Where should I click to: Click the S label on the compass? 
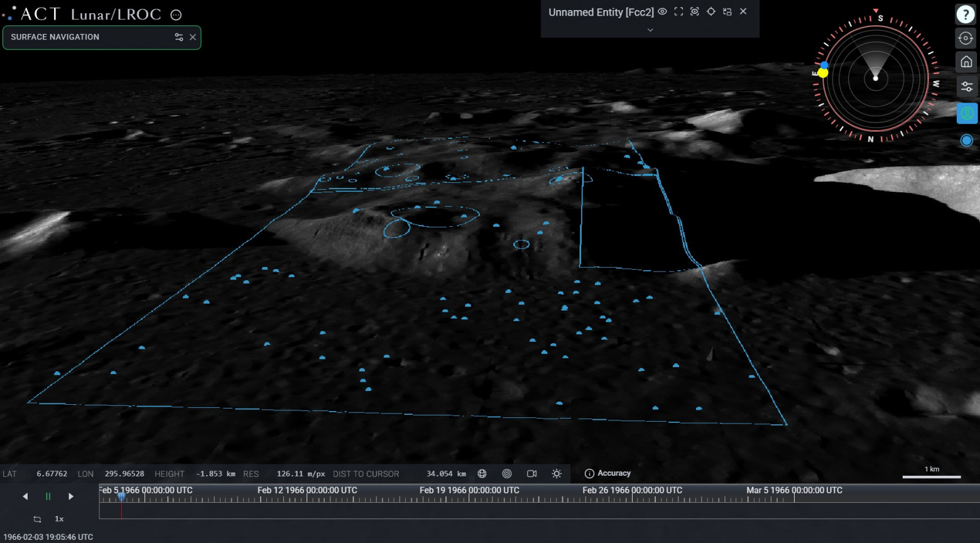click(x=881, y=18)
